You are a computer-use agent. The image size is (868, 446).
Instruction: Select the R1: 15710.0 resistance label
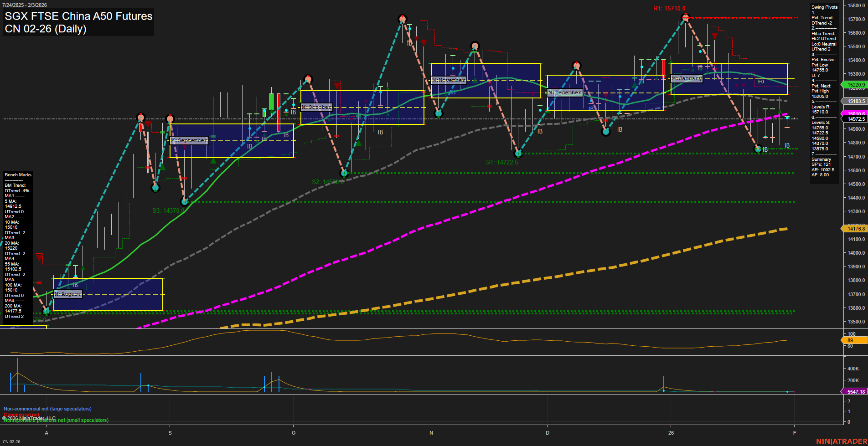[670, 8]
